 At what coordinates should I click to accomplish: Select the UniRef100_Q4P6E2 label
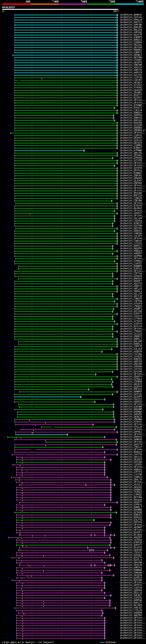point(131,432)
